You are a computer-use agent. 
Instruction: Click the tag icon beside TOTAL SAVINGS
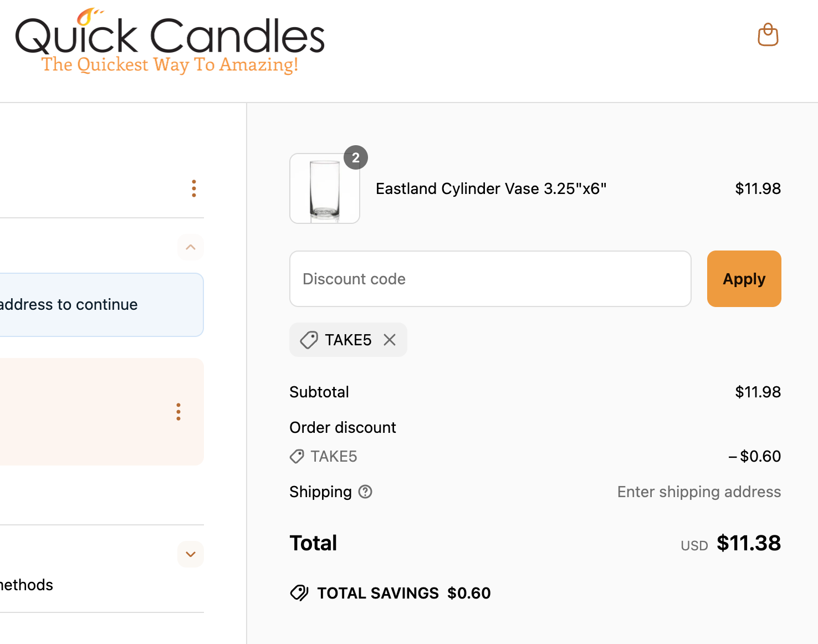point(299,592)
